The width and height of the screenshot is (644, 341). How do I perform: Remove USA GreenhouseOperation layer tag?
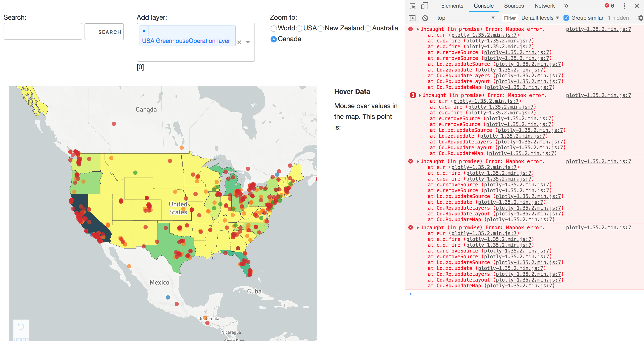144,31
